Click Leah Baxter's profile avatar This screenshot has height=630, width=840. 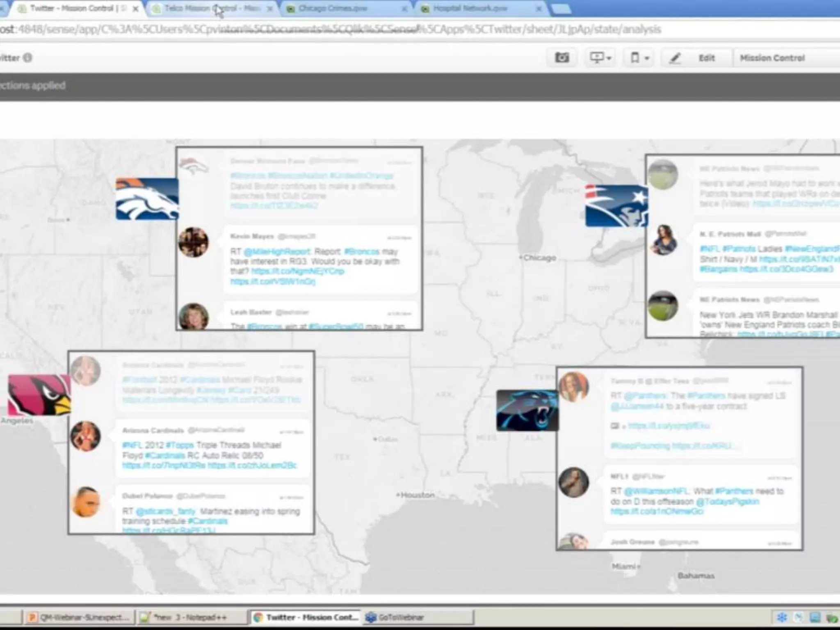point(194,317)
